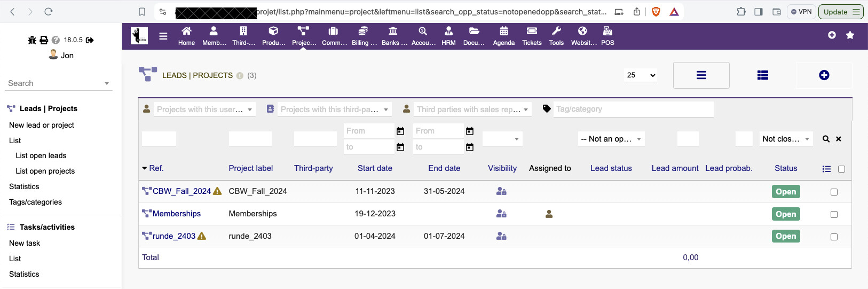Open the Visibility filter dropdown
The image size is (868, 289).
[x=502, y=139]
